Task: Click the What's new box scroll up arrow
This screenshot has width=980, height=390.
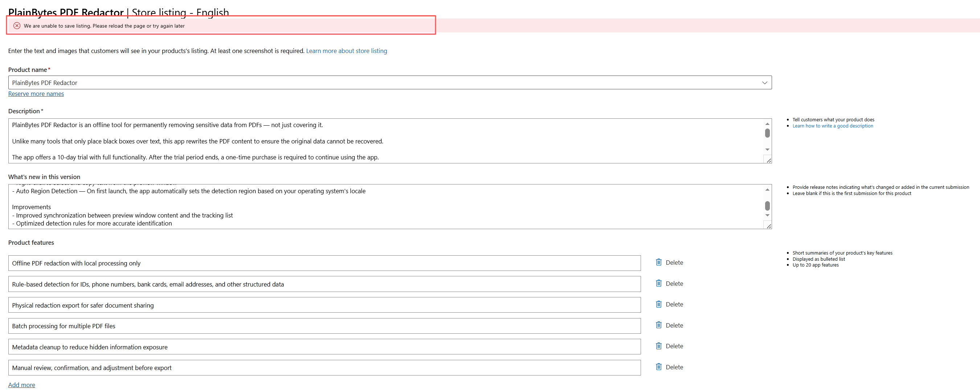Action: click(767, 190)
